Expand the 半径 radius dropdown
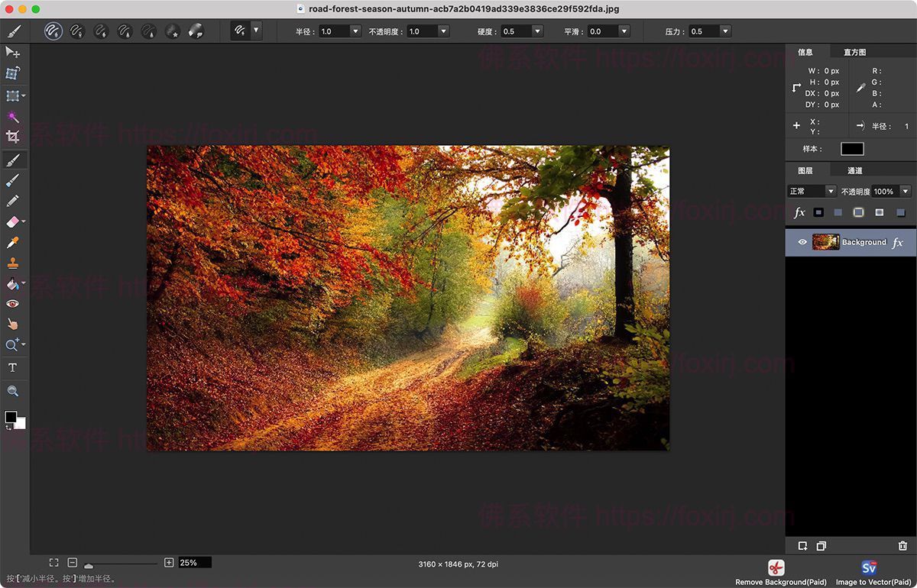 (355, 31)
